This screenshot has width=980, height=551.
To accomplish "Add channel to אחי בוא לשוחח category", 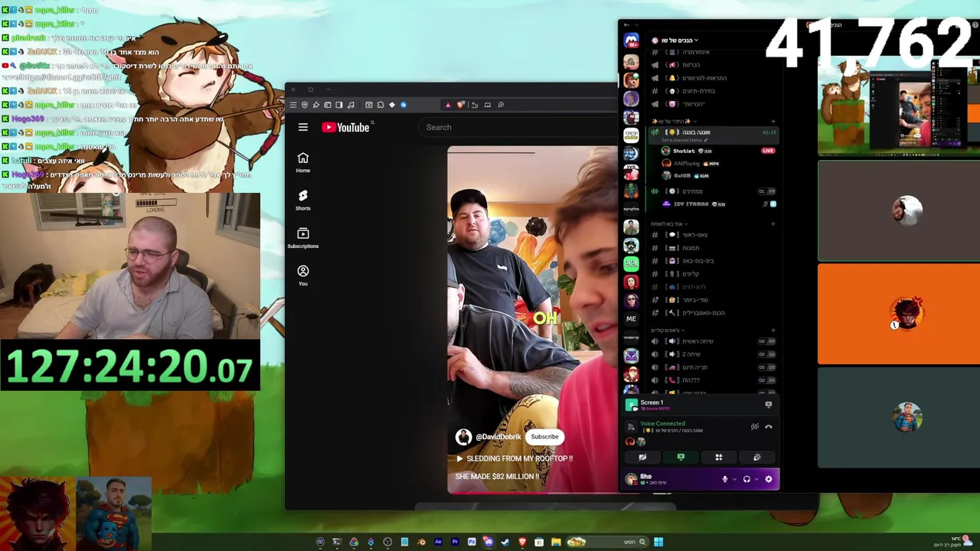I will pyautogui.click(x=773, y=224).
